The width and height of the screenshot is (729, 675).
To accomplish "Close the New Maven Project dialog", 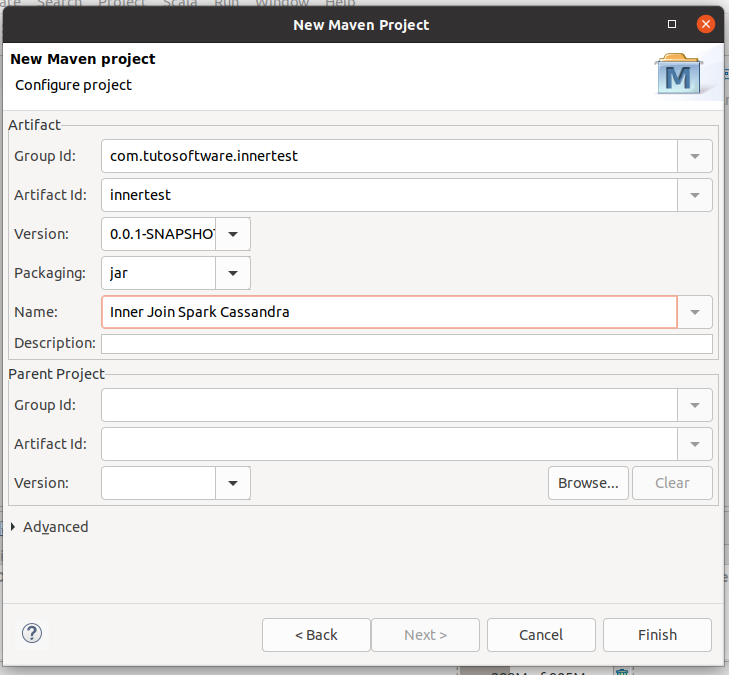I will coord(705,24).
